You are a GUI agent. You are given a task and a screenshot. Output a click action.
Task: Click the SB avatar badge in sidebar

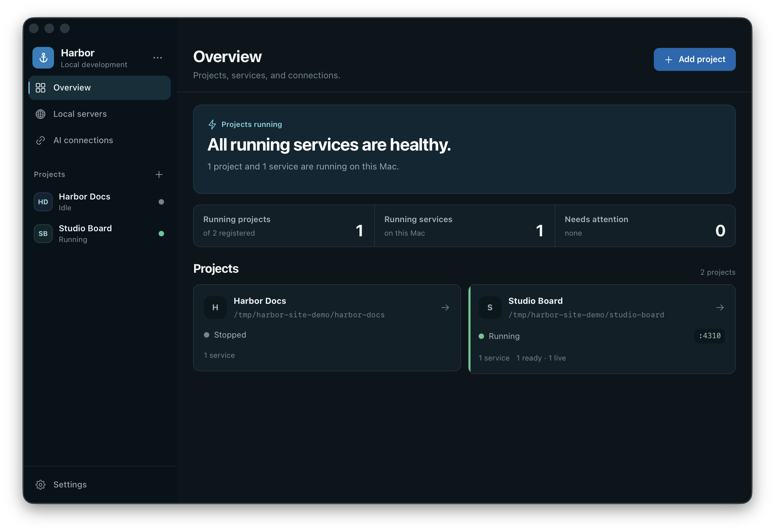(43, 234)
